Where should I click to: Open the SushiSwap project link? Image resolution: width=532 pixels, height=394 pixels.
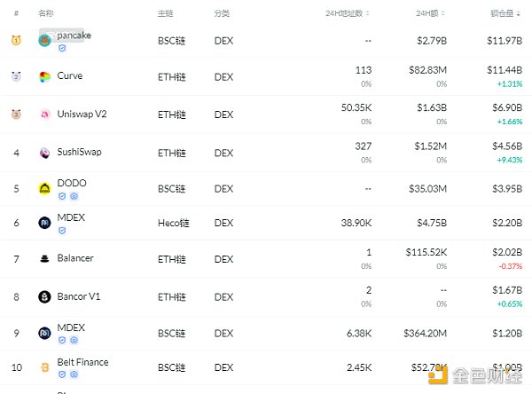coord(80,152)
